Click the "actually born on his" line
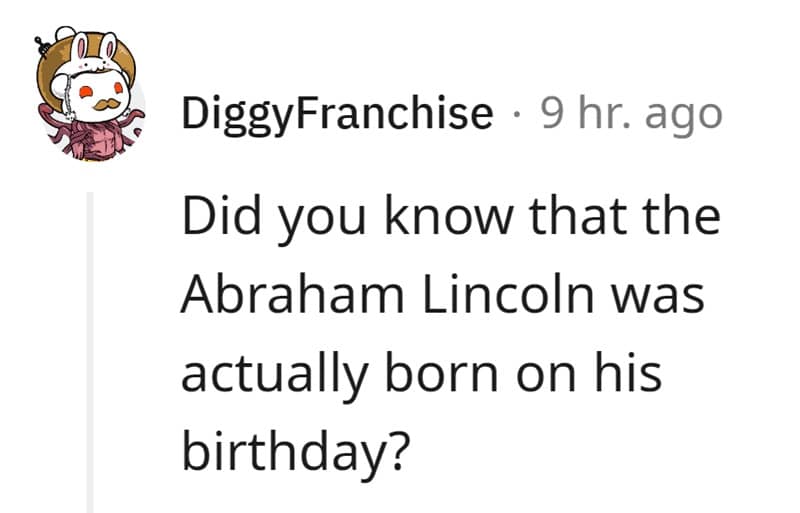 (x=421, y=373)
